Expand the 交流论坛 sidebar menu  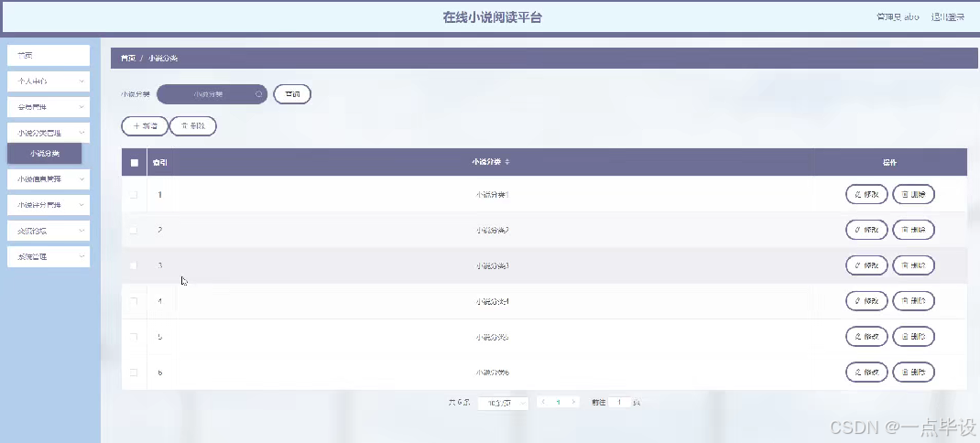pyautogui.click(x=49, y=231)
